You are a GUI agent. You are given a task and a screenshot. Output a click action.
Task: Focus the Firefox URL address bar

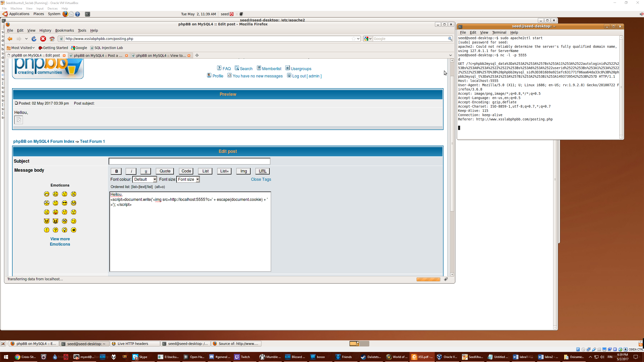[x=208, y=39]
